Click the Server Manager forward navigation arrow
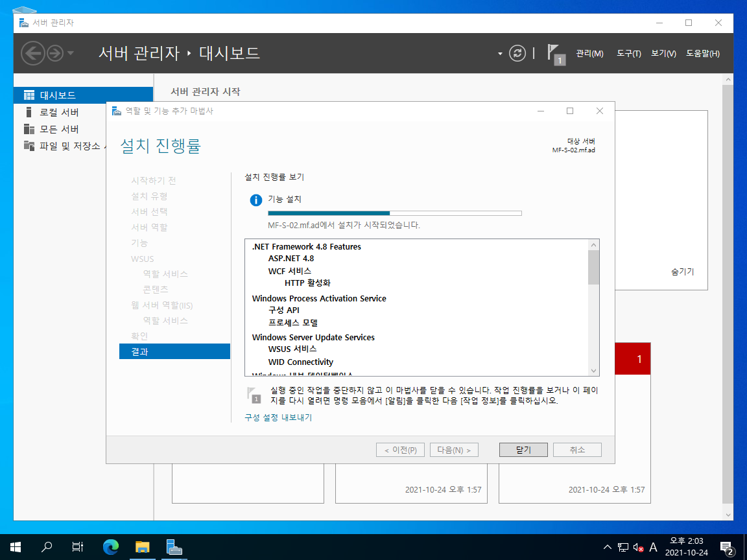Screen dimensions: 747x560 pos(54,53)
